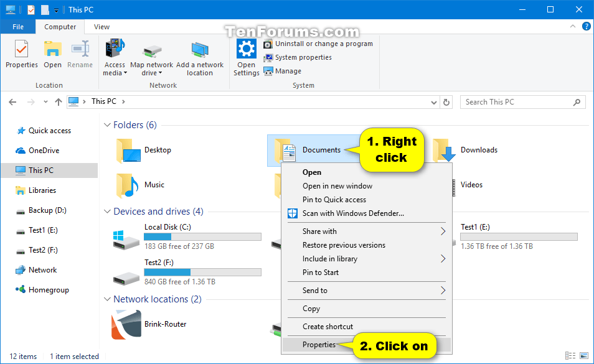
Task: Click the address bar refresh button
Action: tap(447, 101)
